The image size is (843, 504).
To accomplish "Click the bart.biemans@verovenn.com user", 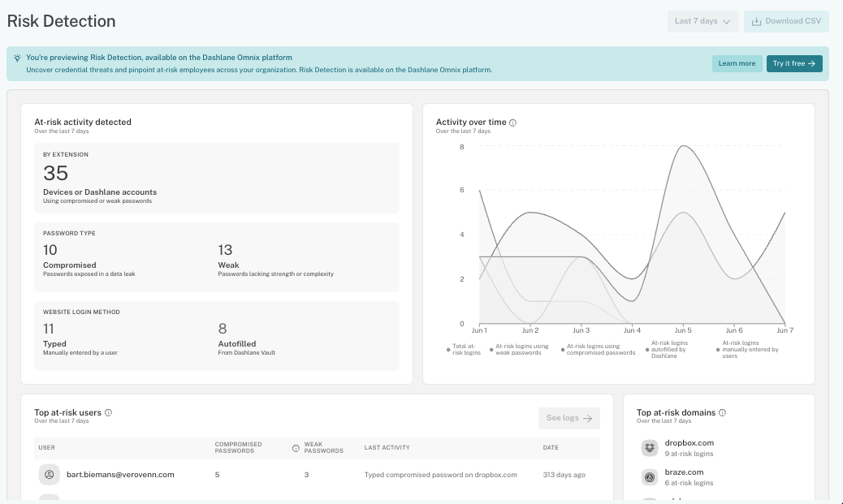I will coord(120,475).
